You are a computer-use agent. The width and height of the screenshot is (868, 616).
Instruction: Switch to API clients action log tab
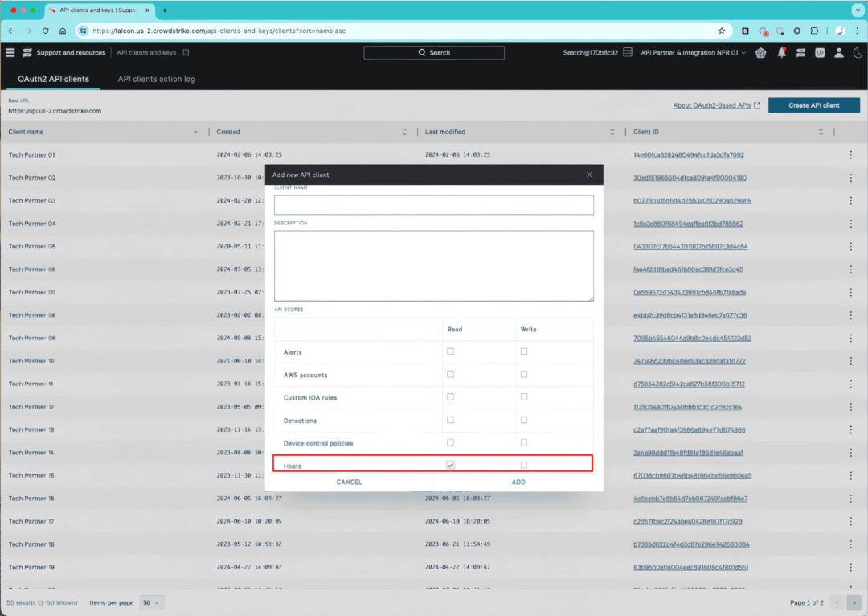(157, 80)
